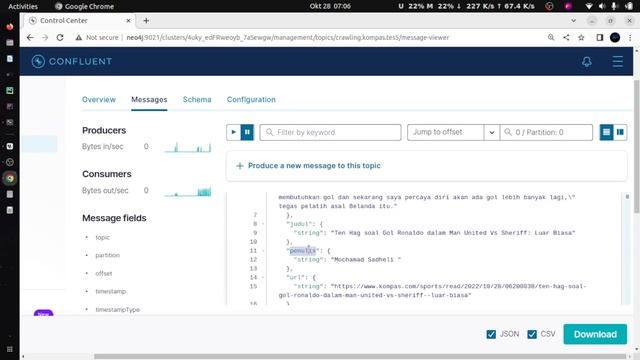Select the timestampType message field

coord(118,310)
